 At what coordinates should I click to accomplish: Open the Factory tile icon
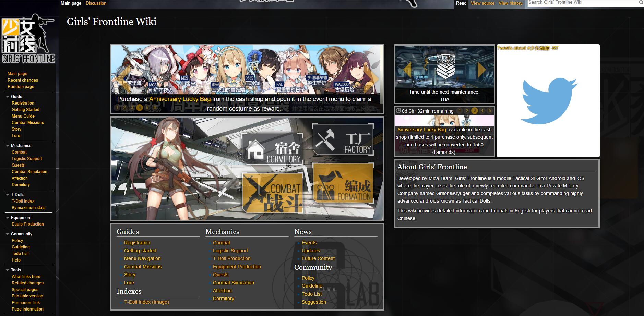[x=343, y=140]
